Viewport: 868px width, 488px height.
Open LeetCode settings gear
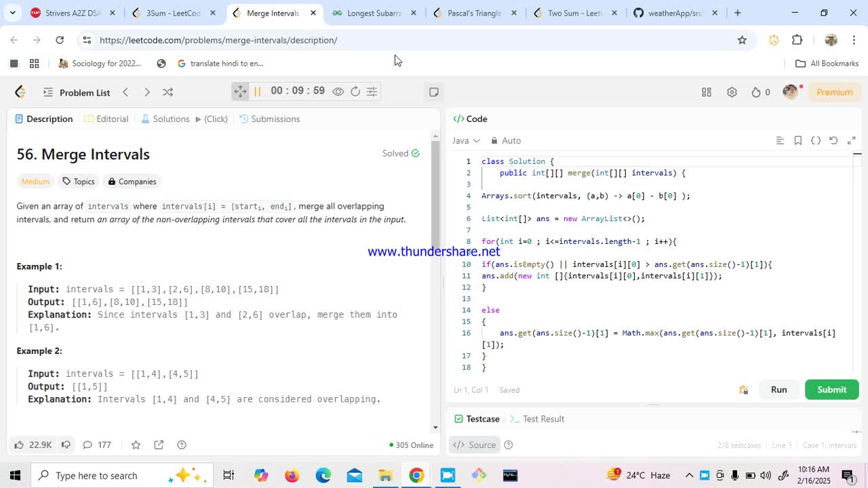tap(732, 92)
